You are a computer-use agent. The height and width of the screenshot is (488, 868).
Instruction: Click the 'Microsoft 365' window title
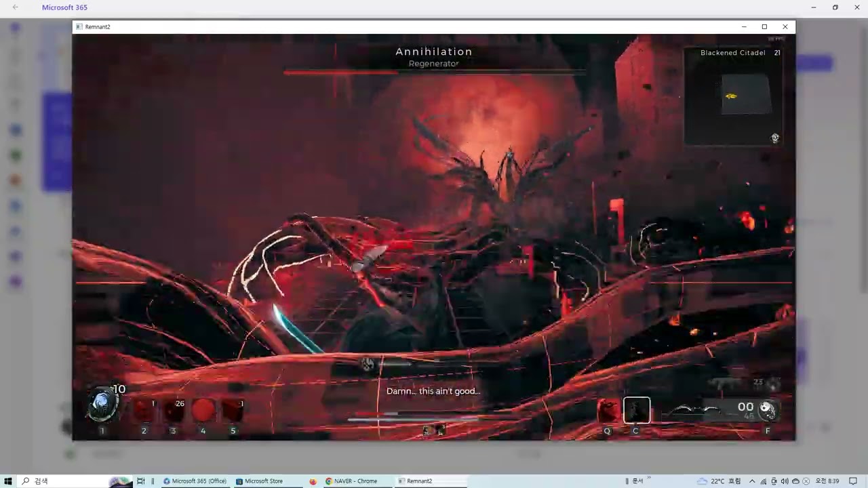[64, 7]
